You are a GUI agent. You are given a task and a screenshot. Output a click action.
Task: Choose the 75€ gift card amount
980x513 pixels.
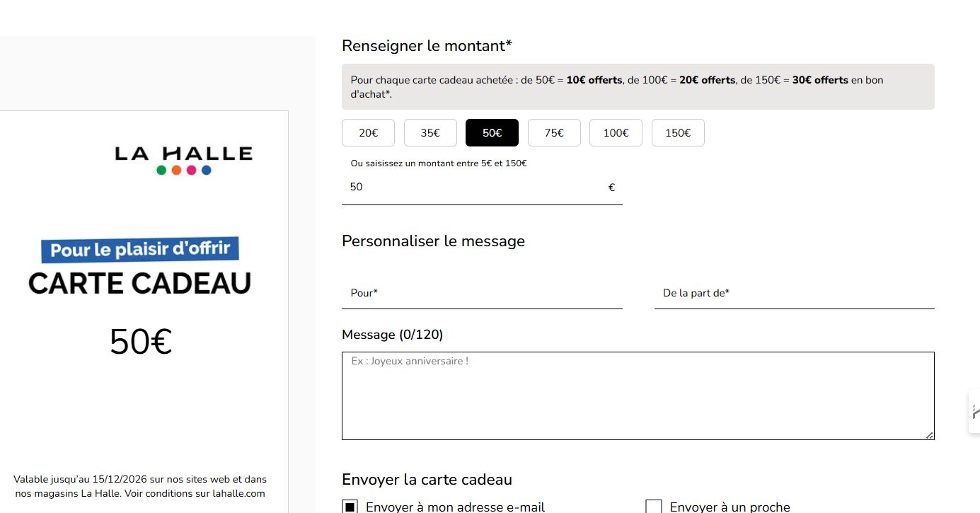tap(554, 132)
